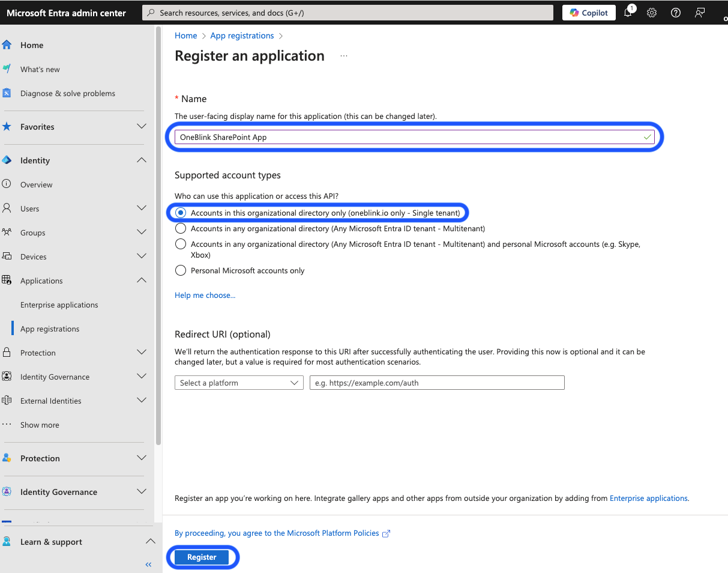Open the more options ellipsis beside page title
This screenshot has width=728, height=573.
[x=344, y=56]
